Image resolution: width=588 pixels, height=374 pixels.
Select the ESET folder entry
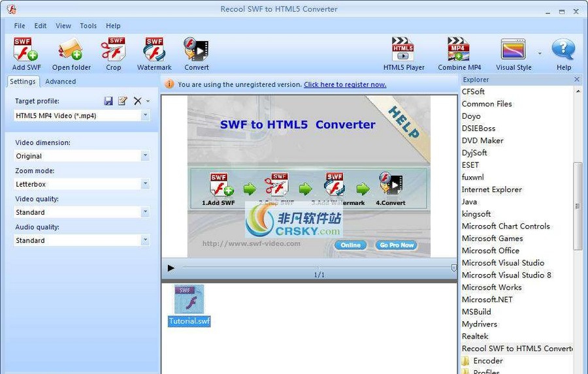point(470,165)
